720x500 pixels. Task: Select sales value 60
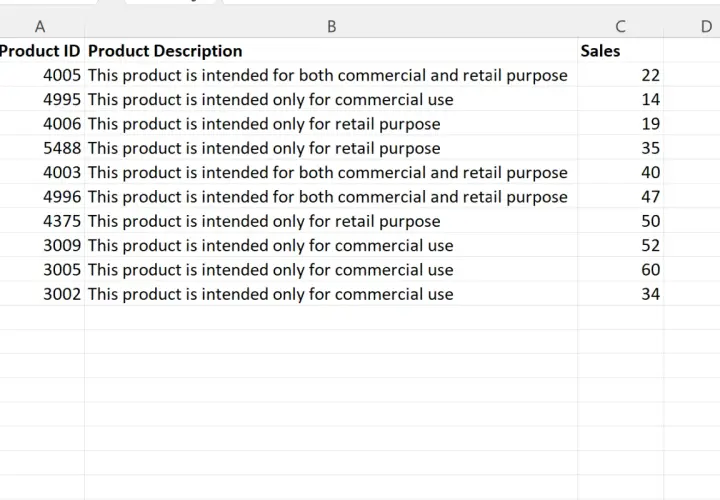click(620, 270)
